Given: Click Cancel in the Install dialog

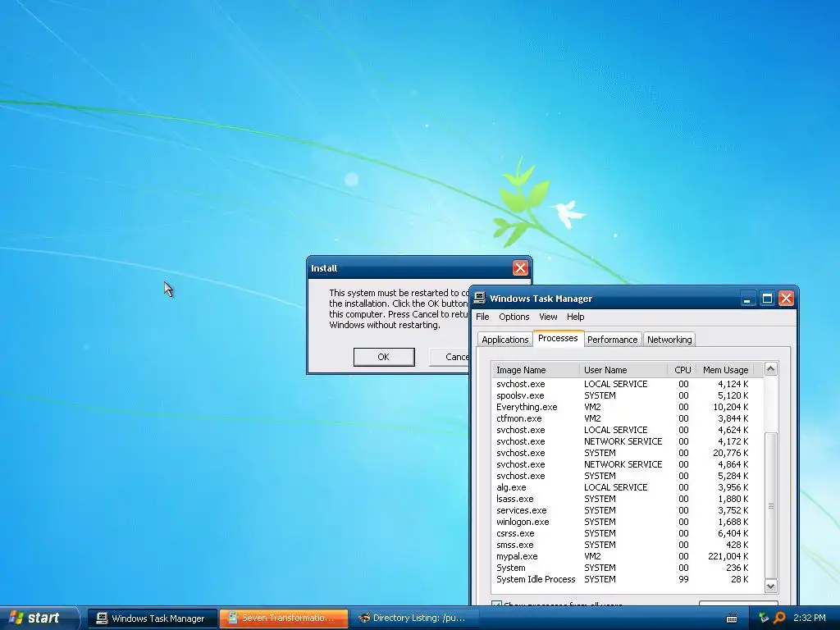Looking at the screenshot, I should [x=449, y=357].
